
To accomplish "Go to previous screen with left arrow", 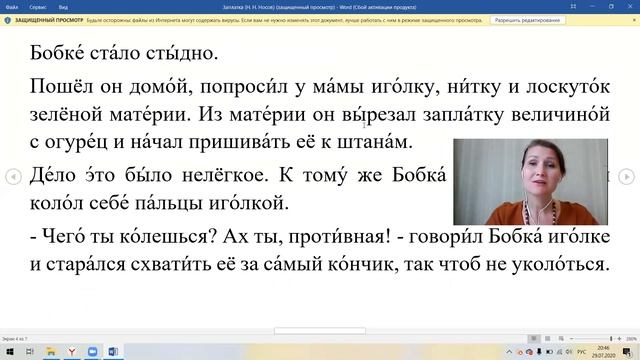I will coord(13,177).
